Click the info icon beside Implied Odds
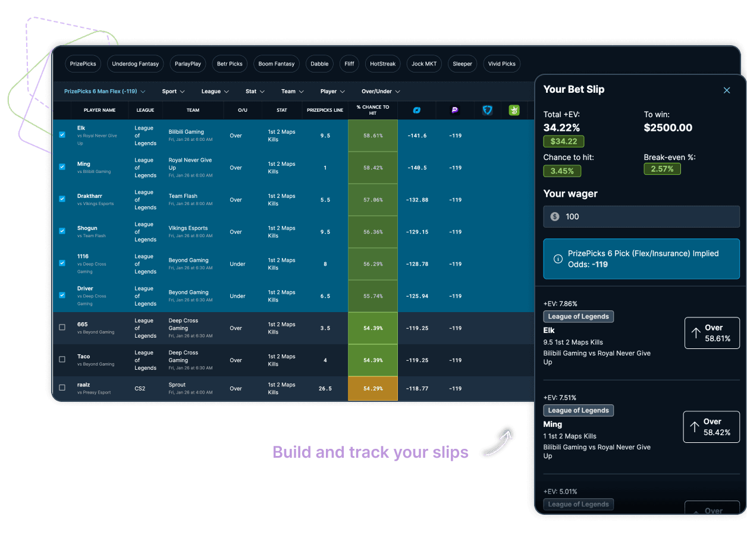Image resolution: width=747 pixels, height=560 pixels. 558,259
